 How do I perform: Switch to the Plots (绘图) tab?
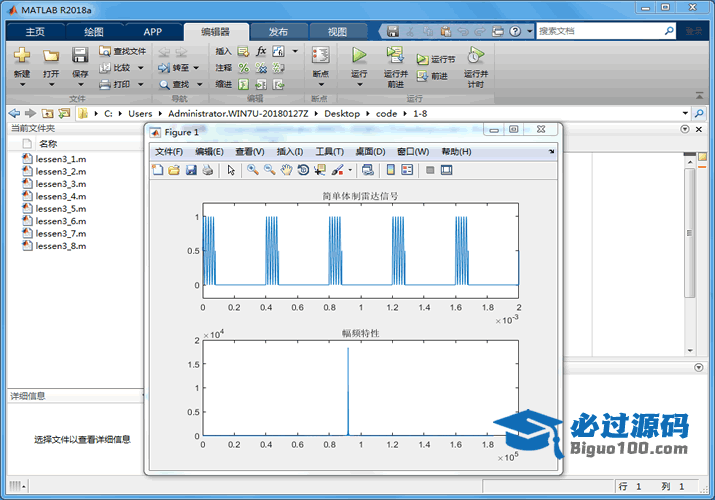(x=94, y=32)
